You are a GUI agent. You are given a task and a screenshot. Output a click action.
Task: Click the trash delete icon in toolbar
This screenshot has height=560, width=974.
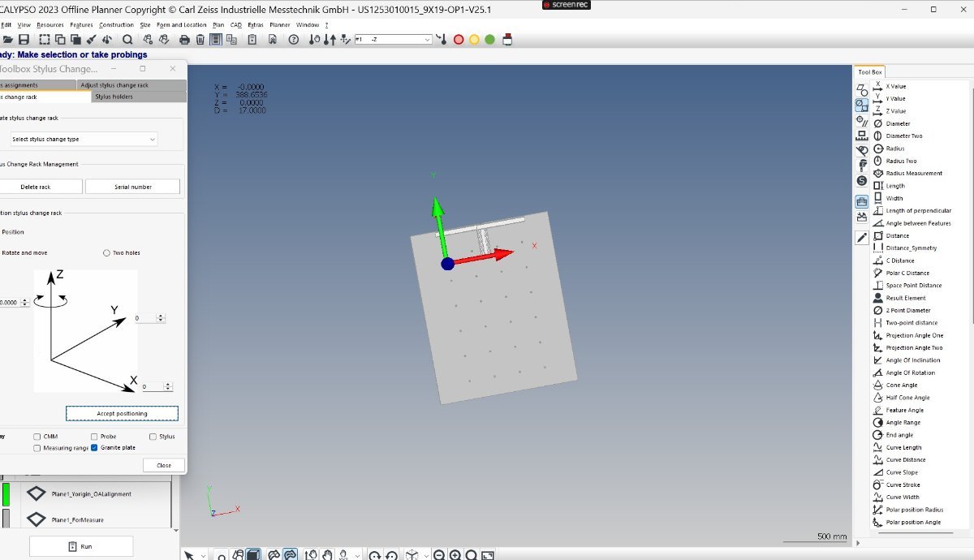pos(200,39)
